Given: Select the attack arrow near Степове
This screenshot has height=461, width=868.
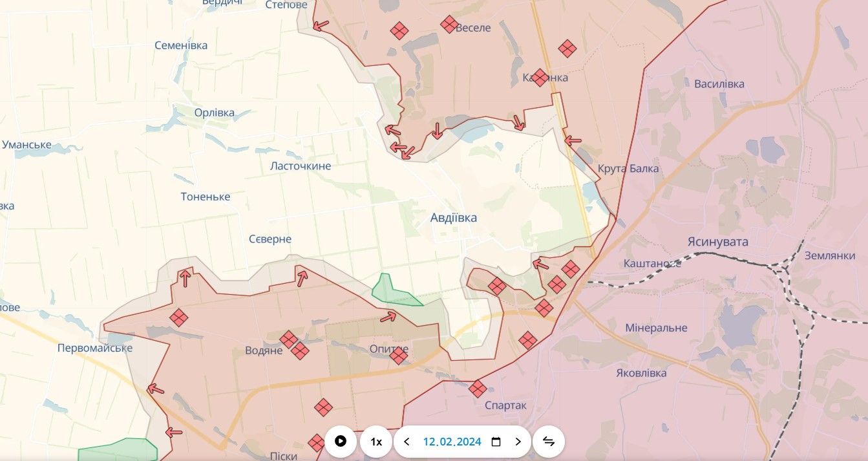Looking at the screenshot, I should [320, 25].
